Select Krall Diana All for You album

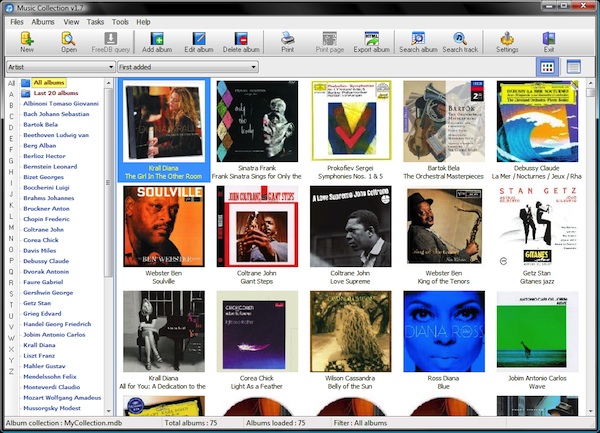pos(164,331)
